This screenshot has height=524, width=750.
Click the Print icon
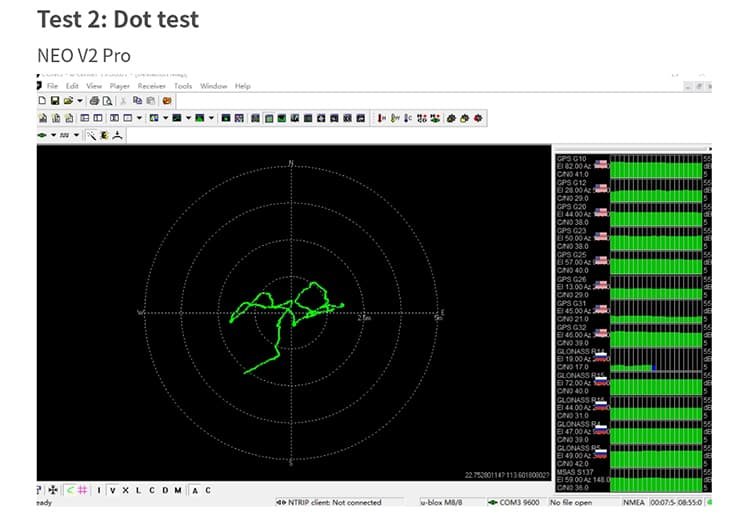[94, 100]
